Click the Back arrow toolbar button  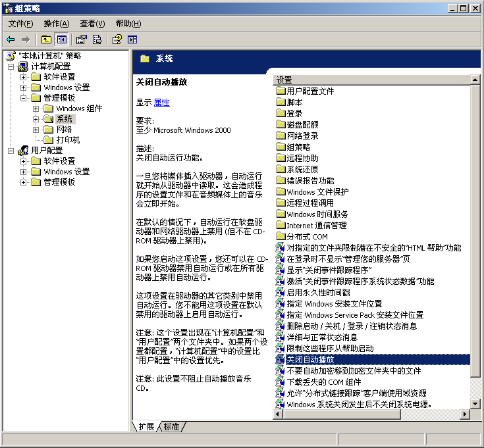point(11,39)
